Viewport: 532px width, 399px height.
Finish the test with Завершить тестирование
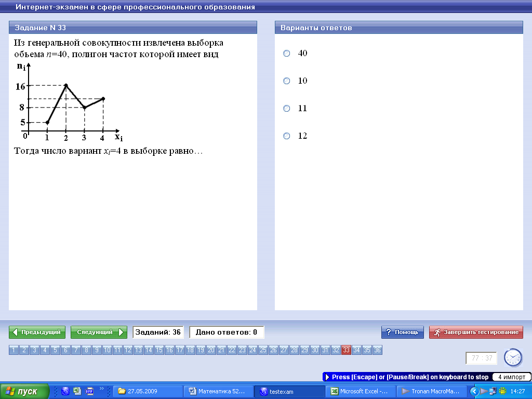476,332
